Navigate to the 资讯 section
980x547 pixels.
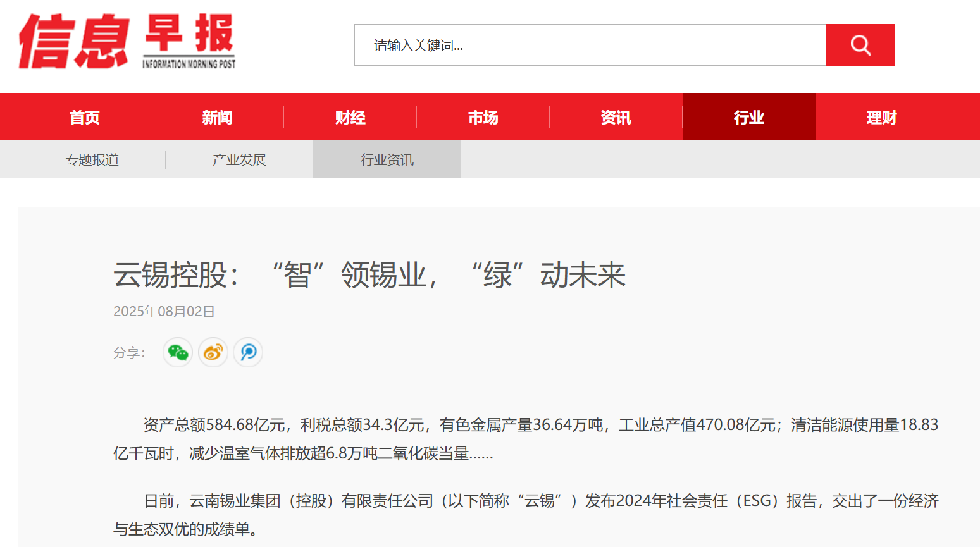[x=616, y=117]
